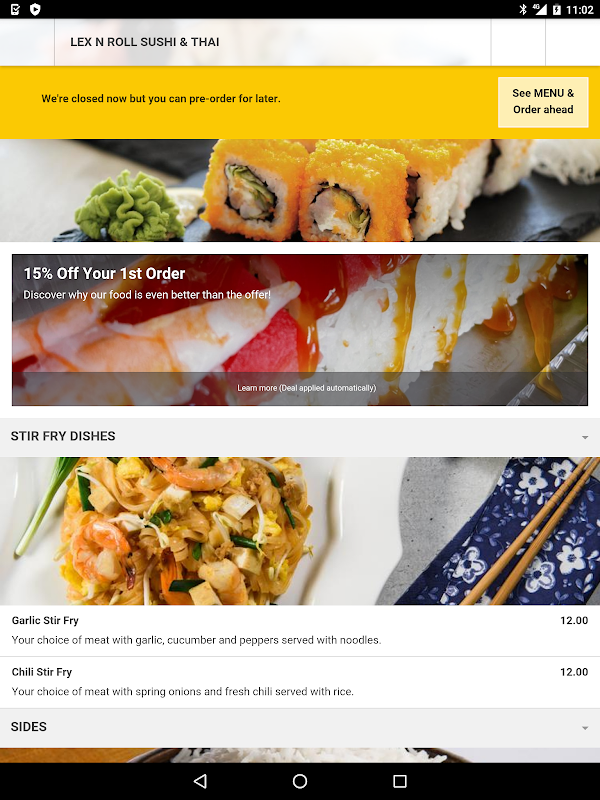Tap the Android back navigation icon

200,781
